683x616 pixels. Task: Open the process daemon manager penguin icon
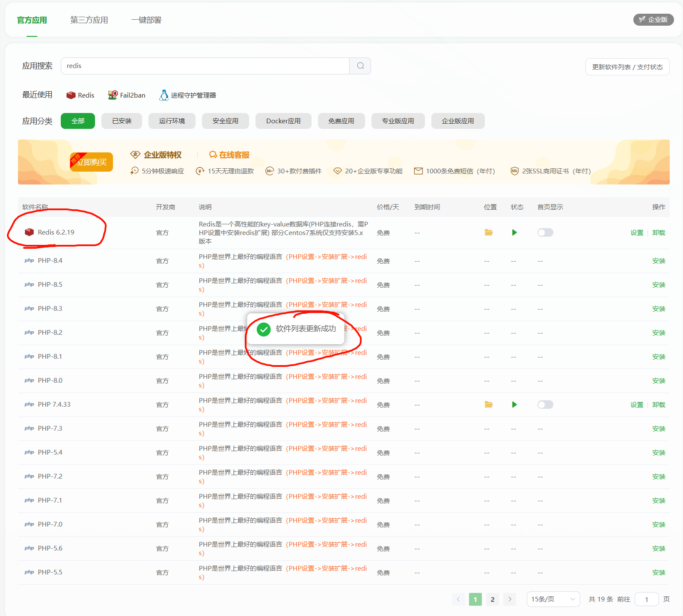tap(163, 95)
